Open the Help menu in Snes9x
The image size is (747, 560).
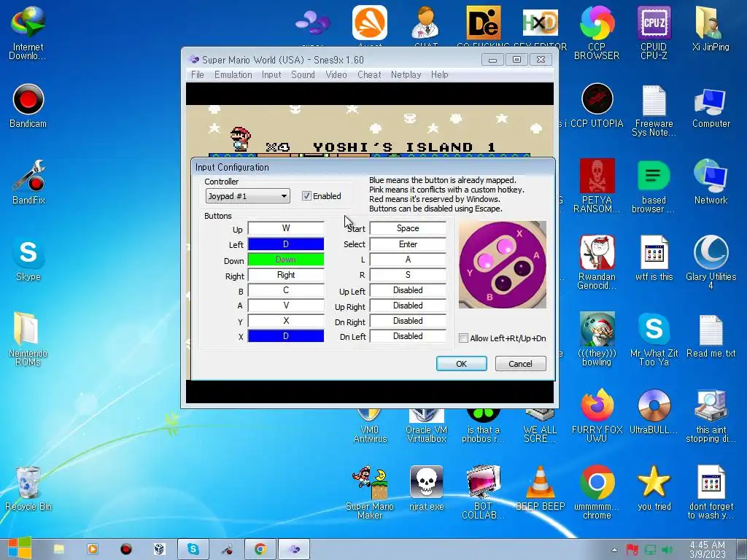(439, 75)
